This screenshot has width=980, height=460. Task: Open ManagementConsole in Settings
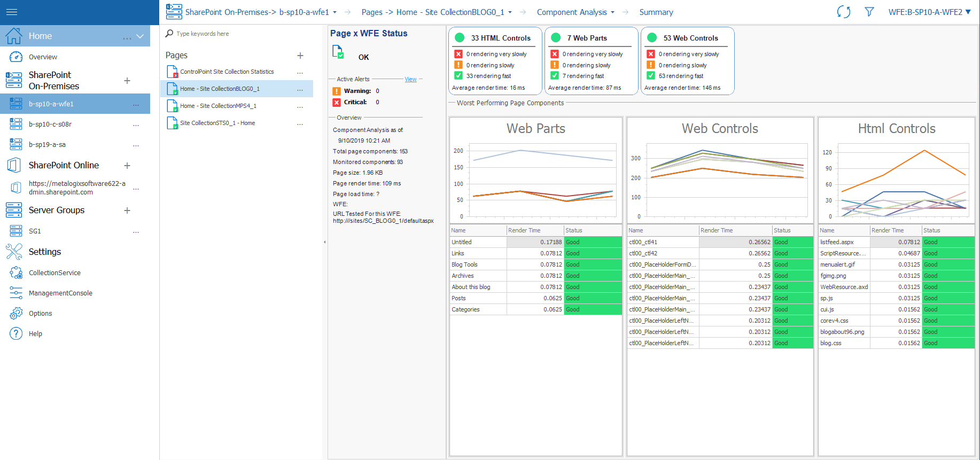tap(60, 293)
